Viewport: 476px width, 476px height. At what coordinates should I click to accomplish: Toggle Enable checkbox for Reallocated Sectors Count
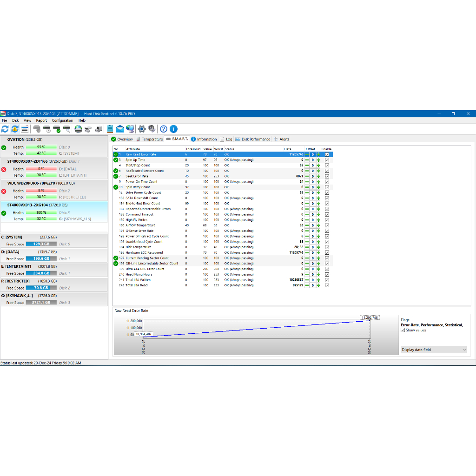click(x=327, y=171)
